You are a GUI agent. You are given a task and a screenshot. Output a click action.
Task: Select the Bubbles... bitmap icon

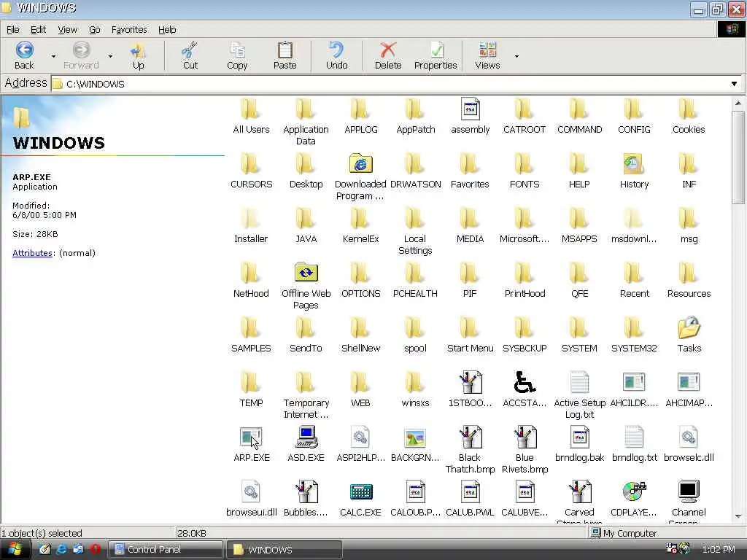306,492
